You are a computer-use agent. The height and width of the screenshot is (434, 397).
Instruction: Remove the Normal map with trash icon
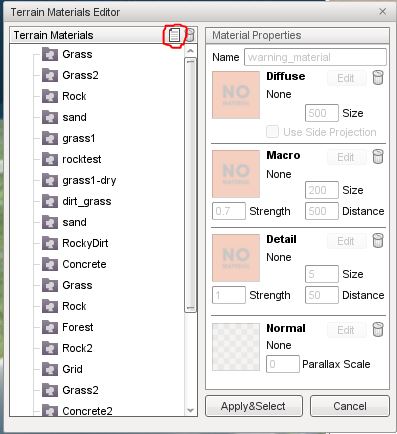pyautogui.click(x=378, y=329)
